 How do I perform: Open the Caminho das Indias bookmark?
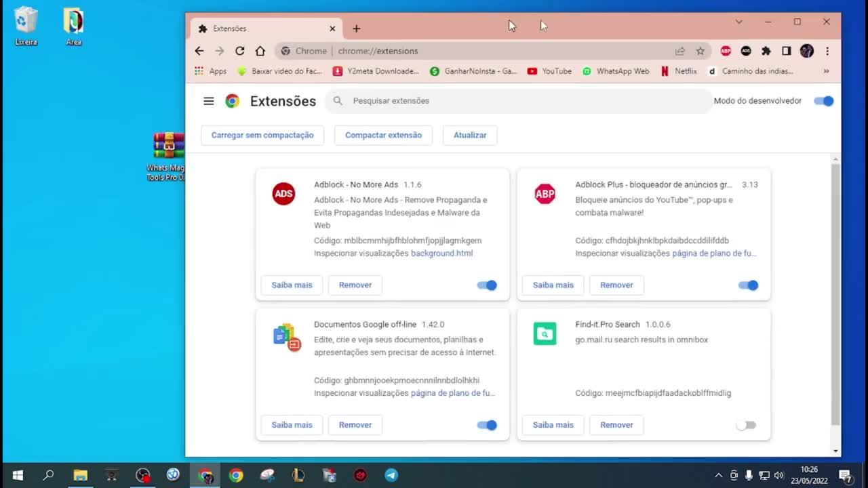pyautogui.click(x=751, y=71)
